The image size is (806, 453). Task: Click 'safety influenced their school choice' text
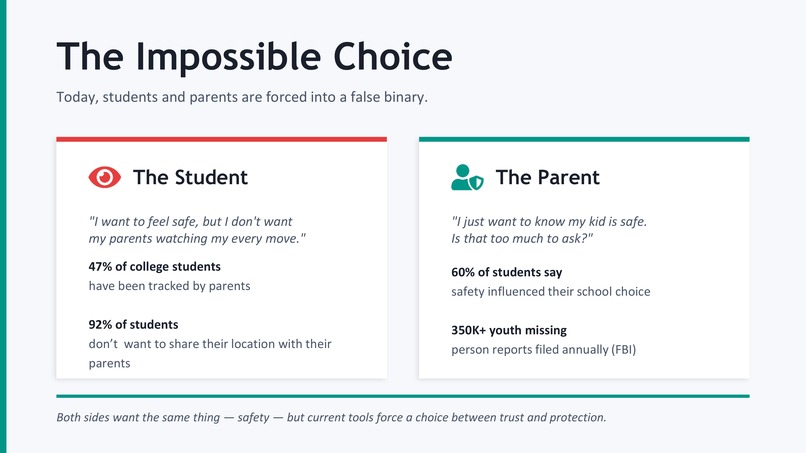tap(551, 292)
